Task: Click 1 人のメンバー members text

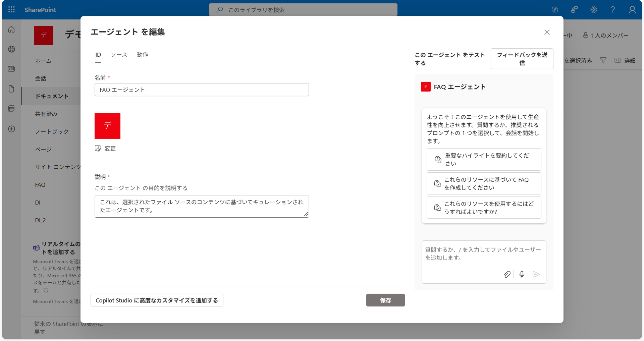Action: tap(609, 35)
